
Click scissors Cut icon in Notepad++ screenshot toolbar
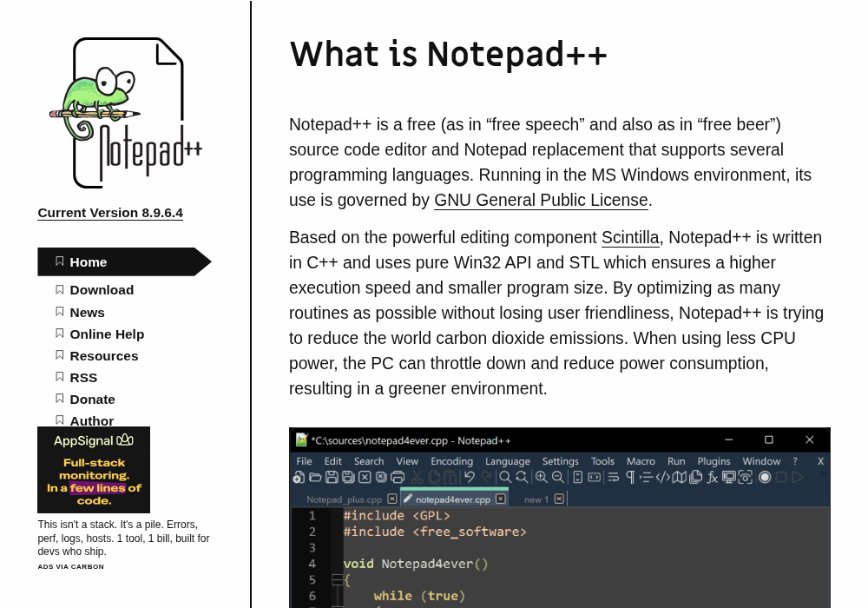click(x=417, y=478)
